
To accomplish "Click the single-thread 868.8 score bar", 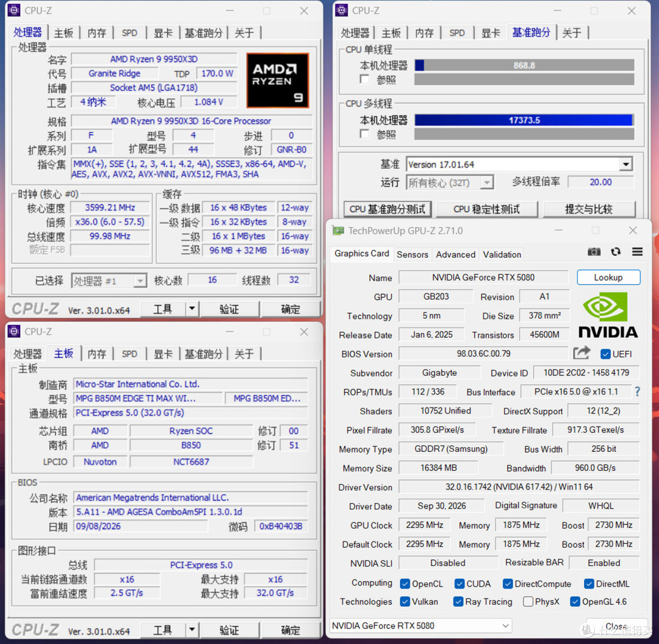I will coord(524,65).
